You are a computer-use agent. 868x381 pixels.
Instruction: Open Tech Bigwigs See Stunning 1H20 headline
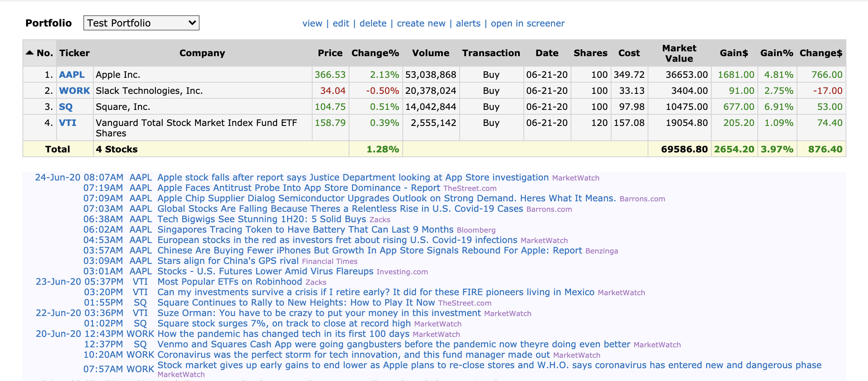point(262,219)
